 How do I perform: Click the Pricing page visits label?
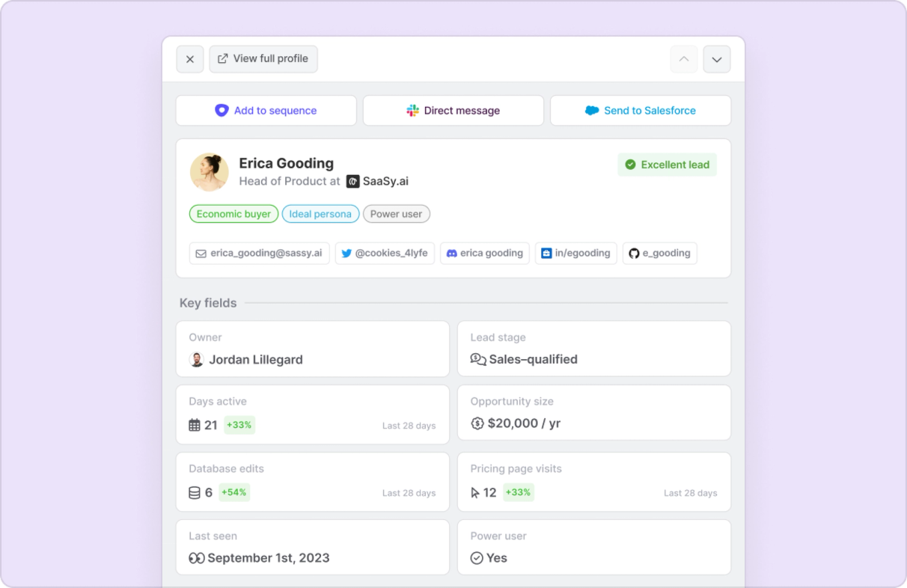[516, 469]
